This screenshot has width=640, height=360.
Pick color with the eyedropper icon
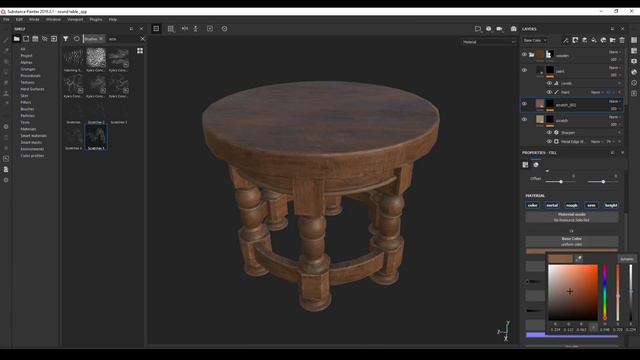click(x=579, y=258)
